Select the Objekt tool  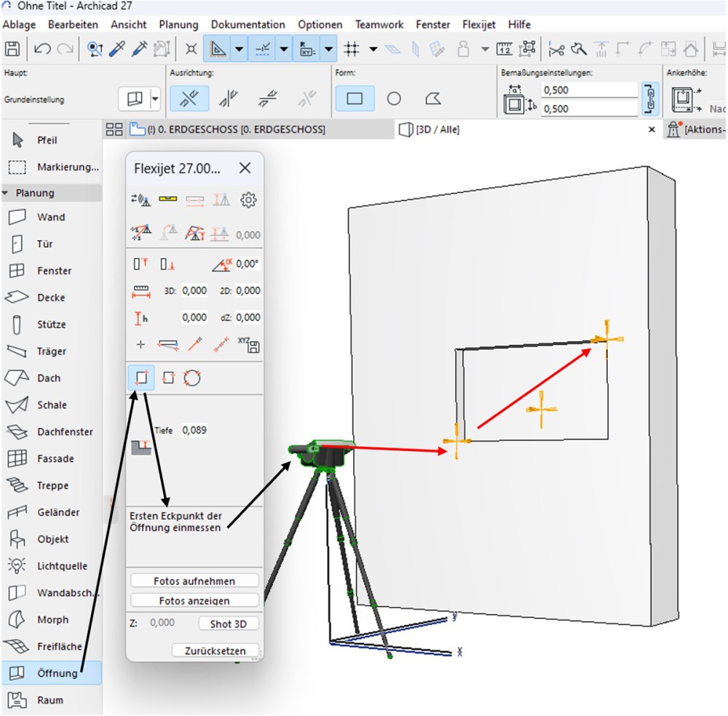[x=51, y=539]
